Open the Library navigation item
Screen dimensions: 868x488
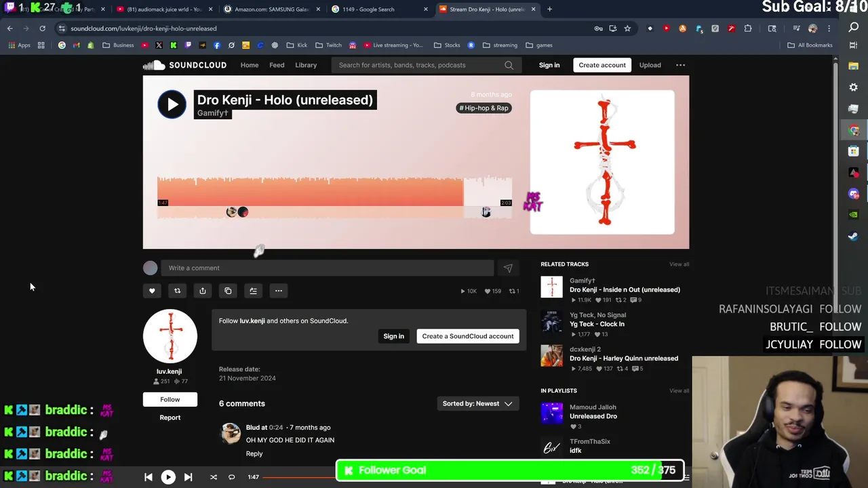[x=306, y=65]
